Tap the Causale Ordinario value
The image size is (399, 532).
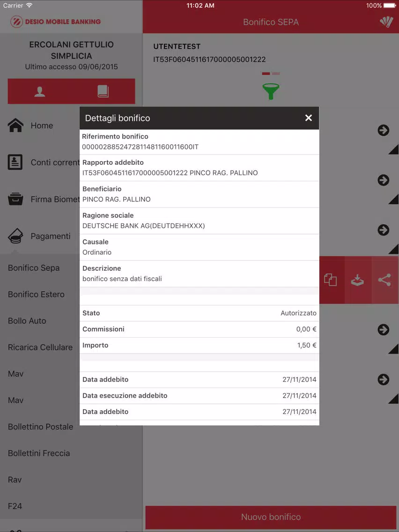click(x=96, y=252)
